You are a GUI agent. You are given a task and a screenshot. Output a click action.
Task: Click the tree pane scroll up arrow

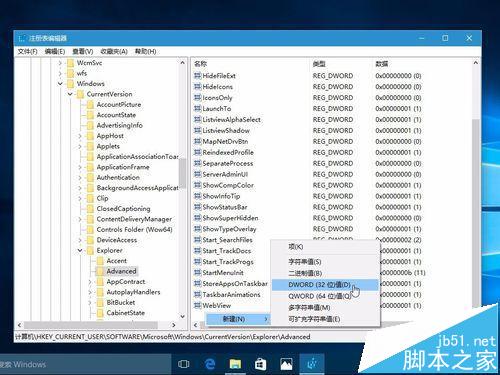[x=183, y=63]
